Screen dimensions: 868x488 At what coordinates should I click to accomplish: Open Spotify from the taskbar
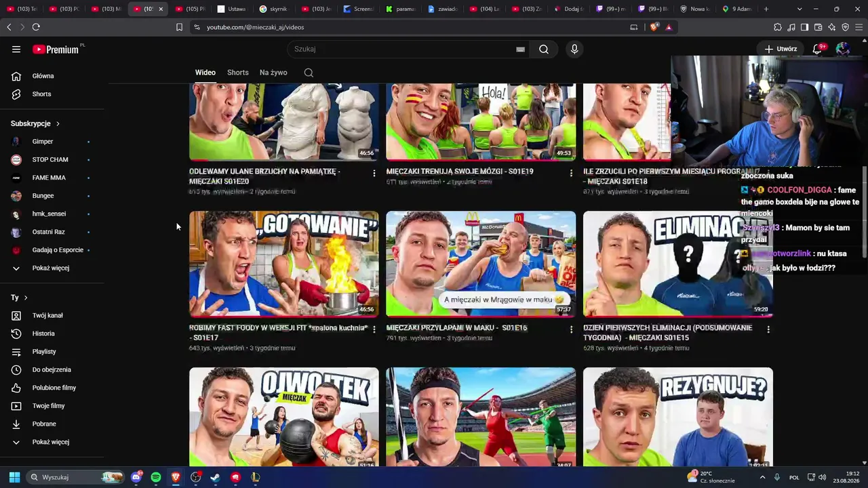point(156,477)
